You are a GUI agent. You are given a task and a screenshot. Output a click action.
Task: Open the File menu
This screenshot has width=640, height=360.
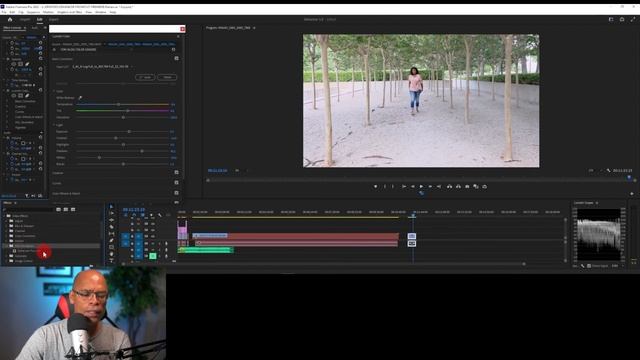4,12
